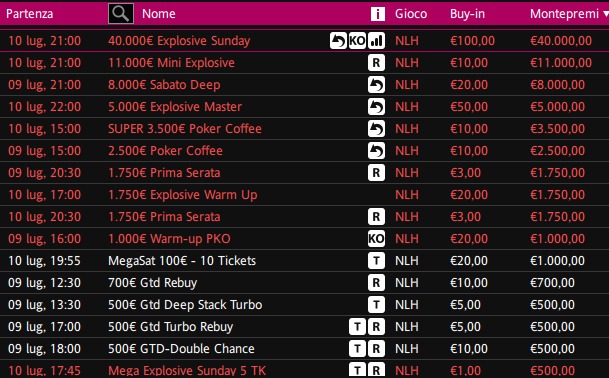Click turbo T icon on MegaSat row

[376, 261]
